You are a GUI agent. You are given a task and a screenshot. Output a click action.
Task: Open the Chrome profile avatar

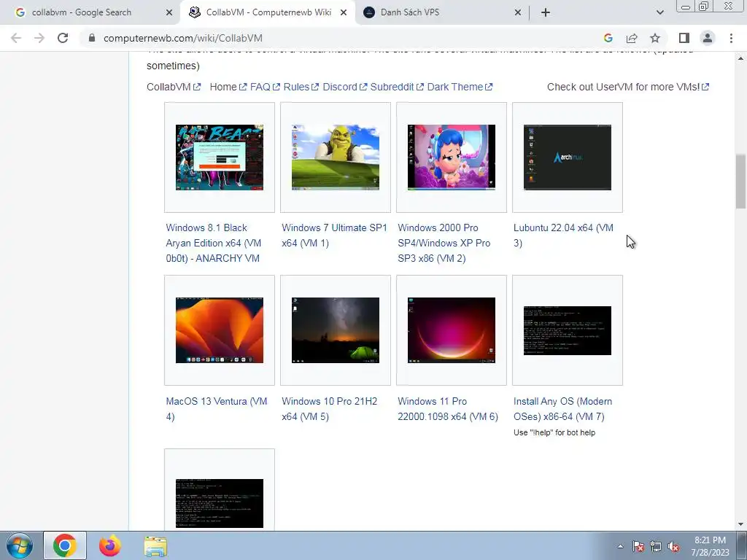point(708,38)
